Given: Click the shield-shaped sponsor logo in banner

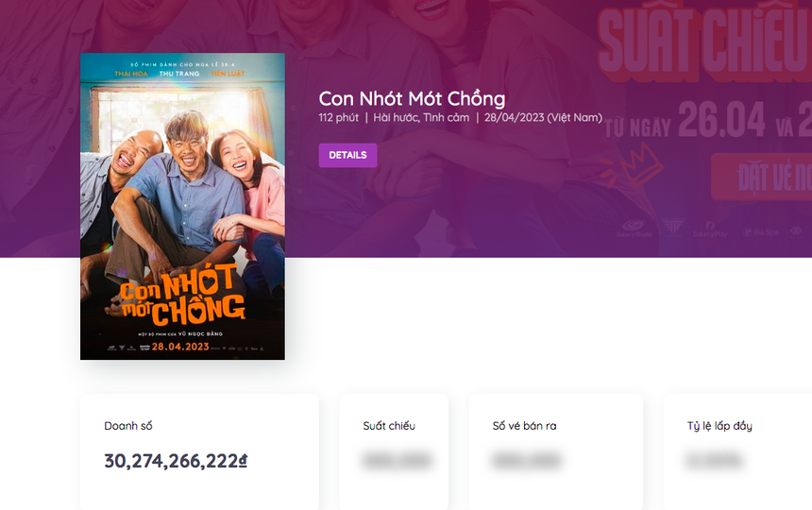Looking at the screenshot, I should coord(672,227).
